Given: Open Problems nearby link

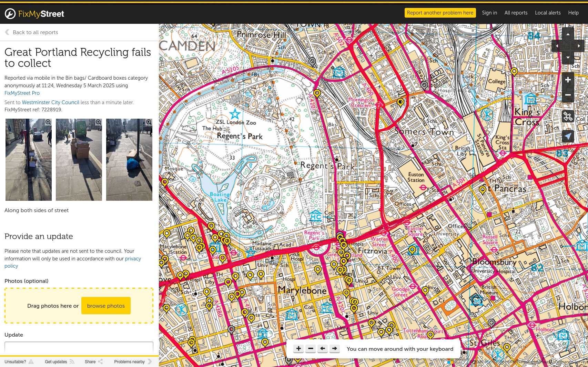Looking at the screenshot, I should coord(133,362).
